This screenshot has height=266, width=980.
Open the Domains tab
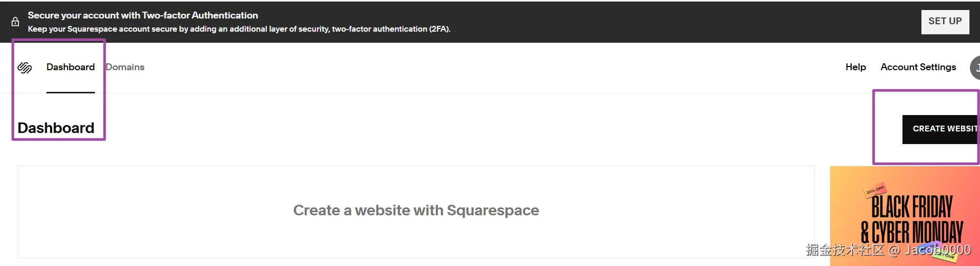pos(125,67)
